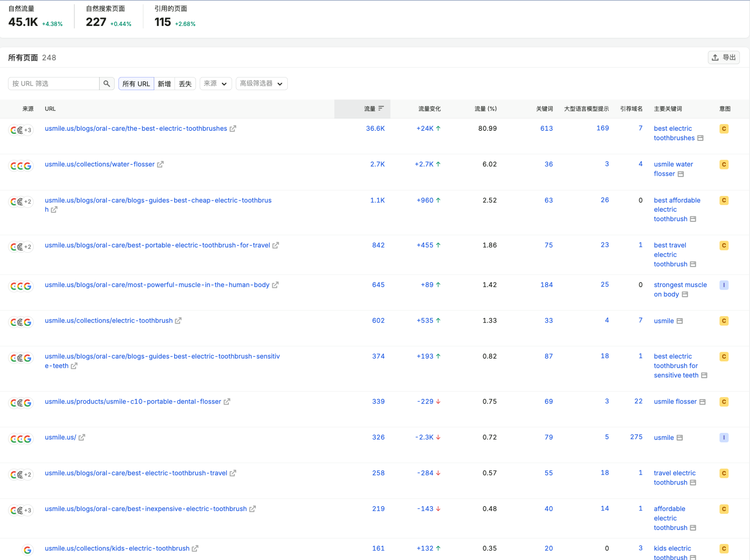Image resolution: width=750 pixels, height=560 pixels.
Task: Click Google source icon in kids-electric-toothbrush row
Action: (27, 550)
